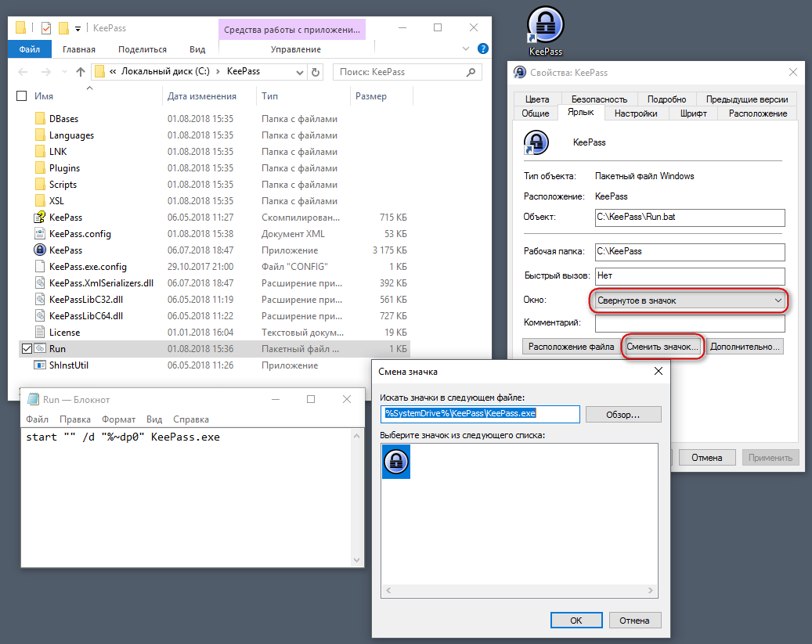Switch to the Details tab in Properties

point(666,99)
